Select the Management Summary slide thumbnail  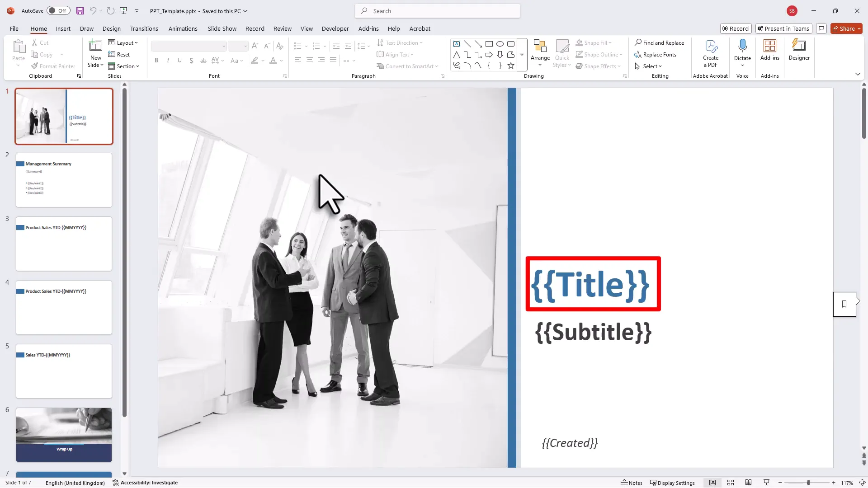(64, 180)
